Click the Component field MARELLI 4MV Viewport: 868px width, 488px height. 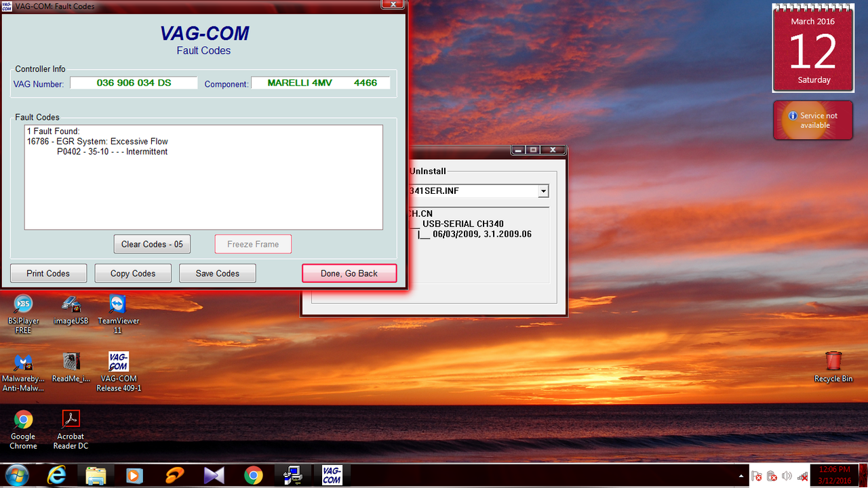[x=321, y=83]
